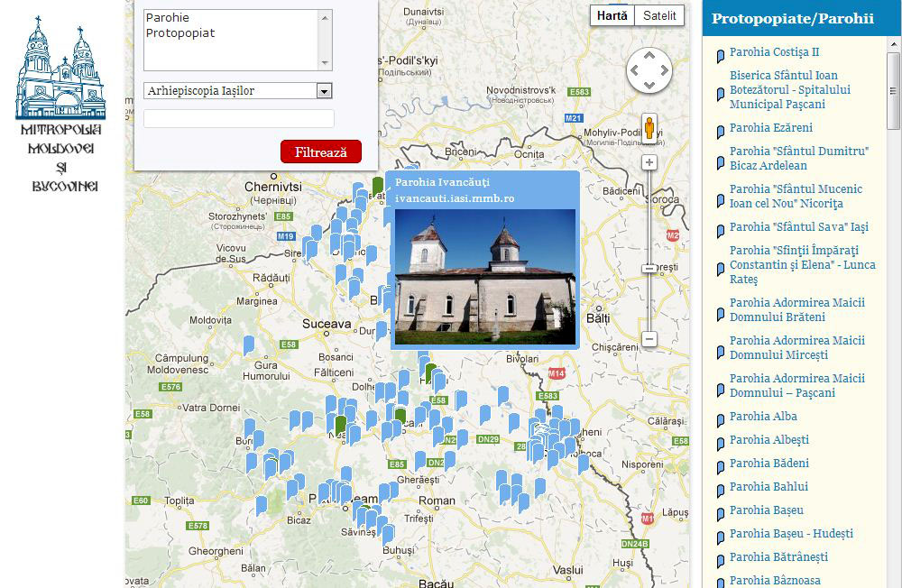Switch to the Hartă map view
The image size is (902, 588).
[612, 15]
